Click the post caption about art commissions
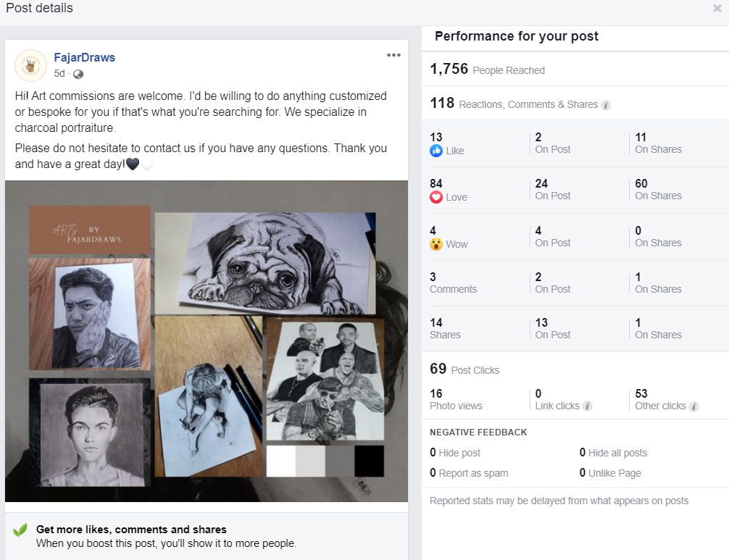This screenshot has height=560, width=729. (x=201, y=130)
